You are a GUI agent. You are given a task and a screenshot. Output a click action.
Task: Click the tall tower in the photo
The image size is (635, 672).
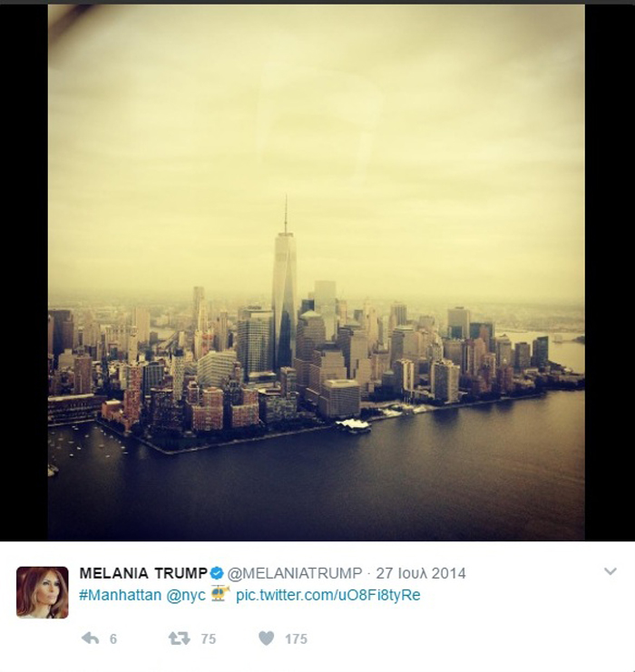284,300
